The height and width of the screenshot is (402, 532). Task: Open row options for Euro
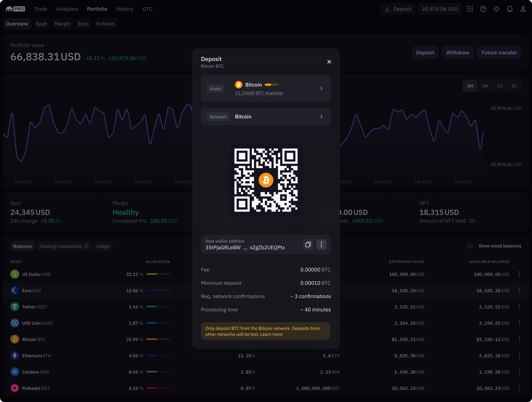(519, 290)
